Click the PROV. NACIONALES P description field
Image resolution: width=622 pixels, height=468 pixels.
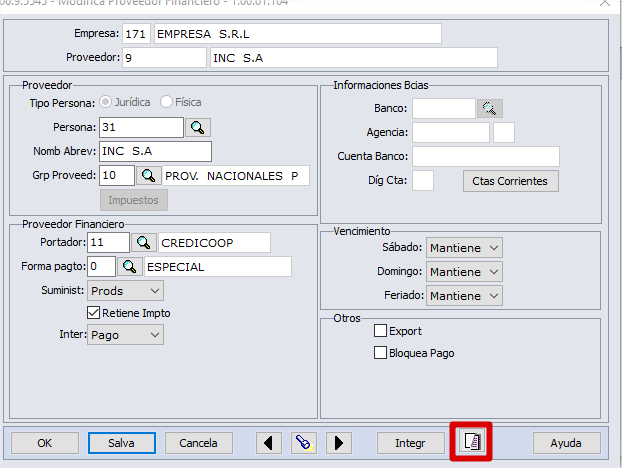tap(236, 176)
